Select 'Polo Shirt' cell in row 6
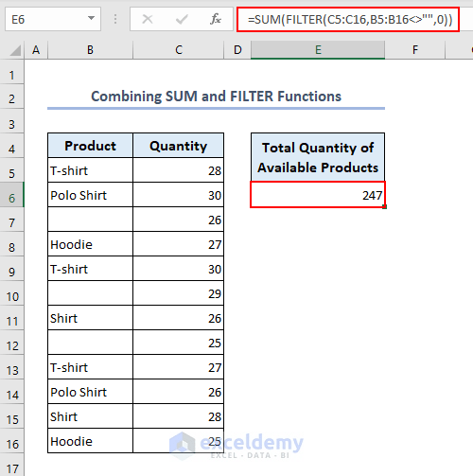Image resolution: width=473 pixels, height=476 pixels. (90, 195)
